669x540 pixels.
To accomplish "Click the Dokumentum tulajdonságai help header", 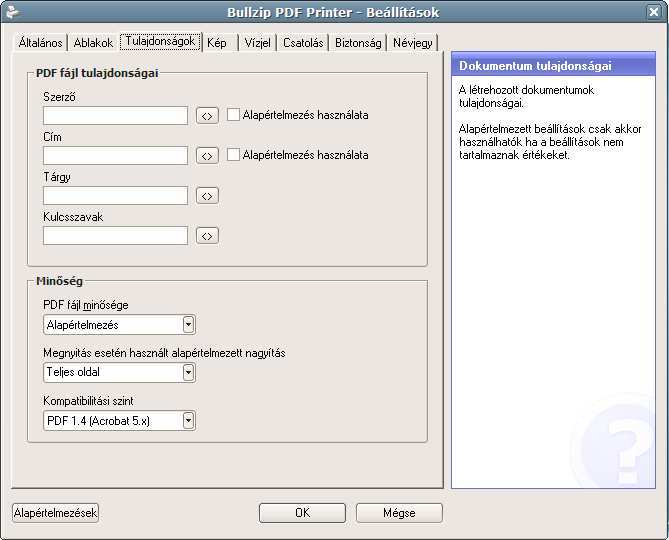I will click(553, 66).
